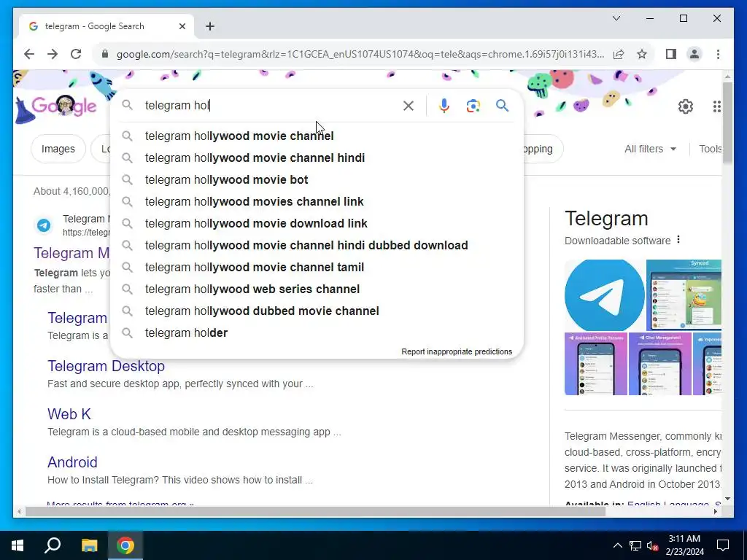Screen dimensions: 747x560
Task: Open the Chrome three-dot menu
Action: click(x=718, y=54)
